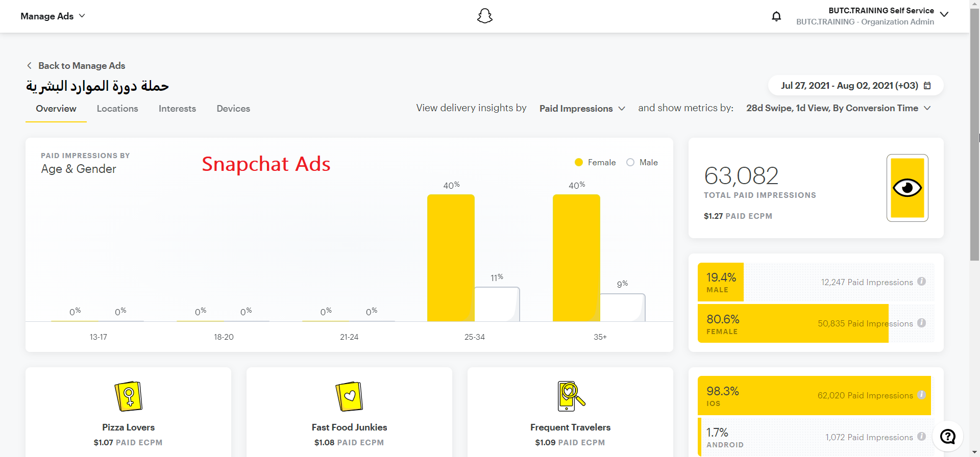The height and width of the screenshot is (457, 980).
Task: Show info for Android paid impressions
Action: [921, 437]
